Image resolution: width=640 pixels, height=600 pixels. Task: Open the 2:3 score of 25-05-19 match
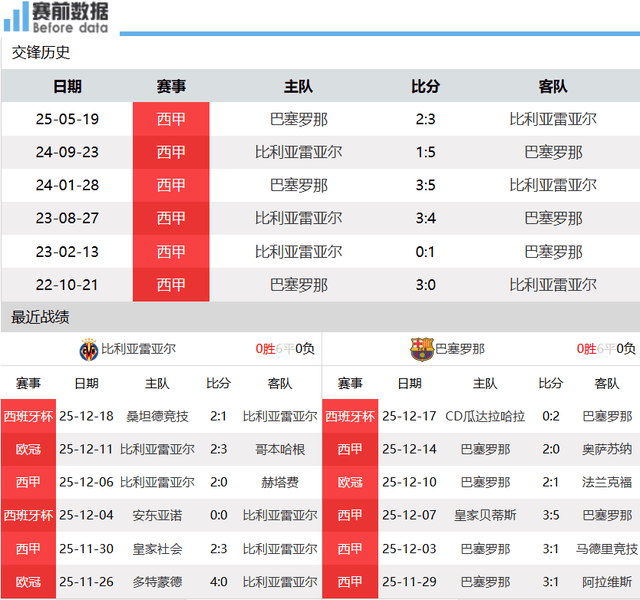[425, 119]
